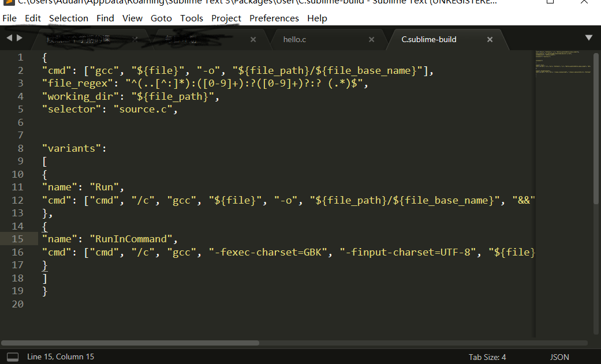Click line number 1 in gutter
The image size is (601, 364).
20,58
